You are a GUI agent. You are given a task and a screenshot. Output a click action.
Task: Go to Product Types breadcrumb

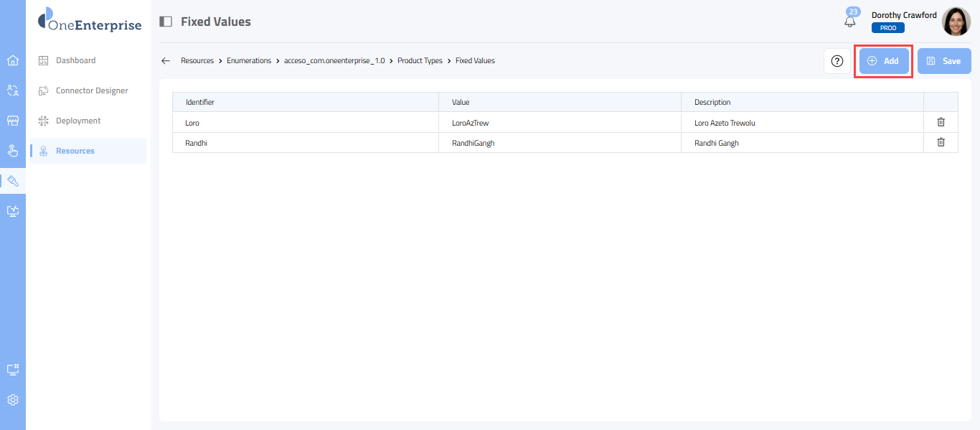420,61
